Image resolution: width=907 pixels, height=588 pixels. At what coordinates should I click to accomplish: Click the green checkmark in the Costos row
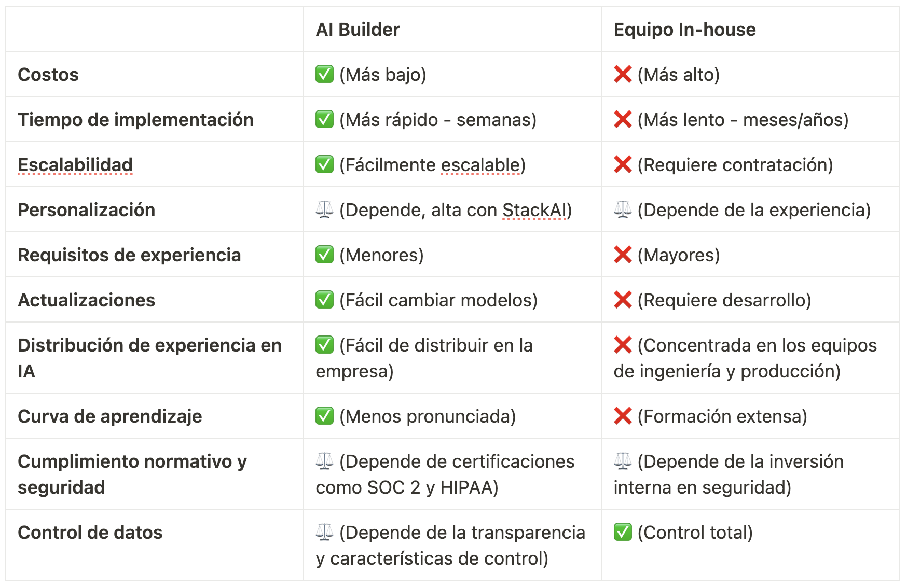324,74
